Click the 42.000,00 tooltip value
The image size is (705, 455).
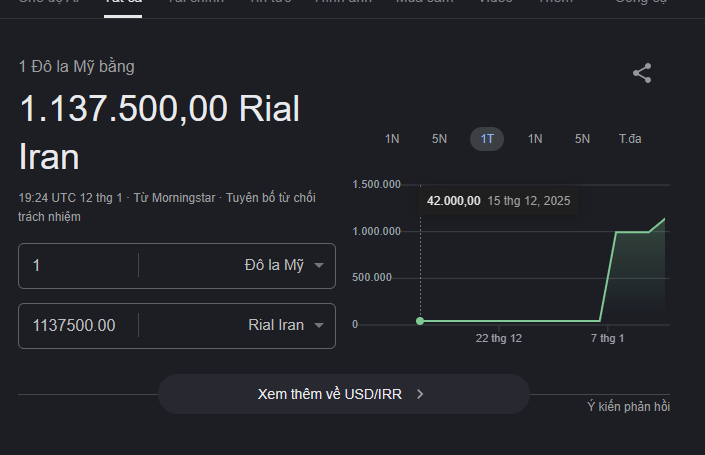click(454, 201)
